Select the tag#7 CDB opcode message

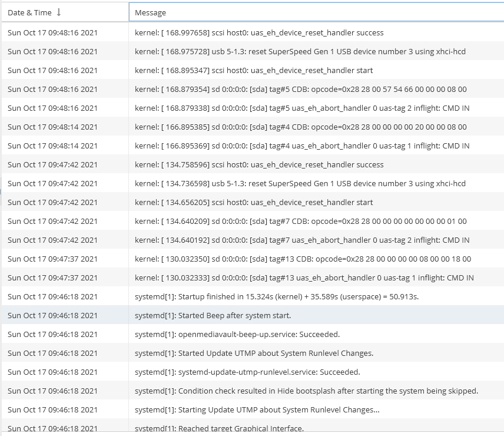tap(301, 221)
